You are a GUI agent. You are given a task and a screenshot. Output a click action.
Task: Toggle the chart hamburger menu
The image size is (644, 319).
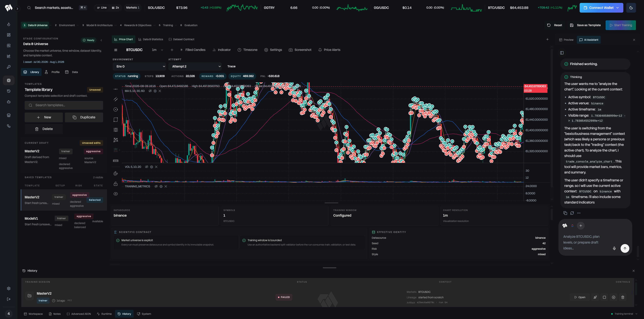coord(116,50)
